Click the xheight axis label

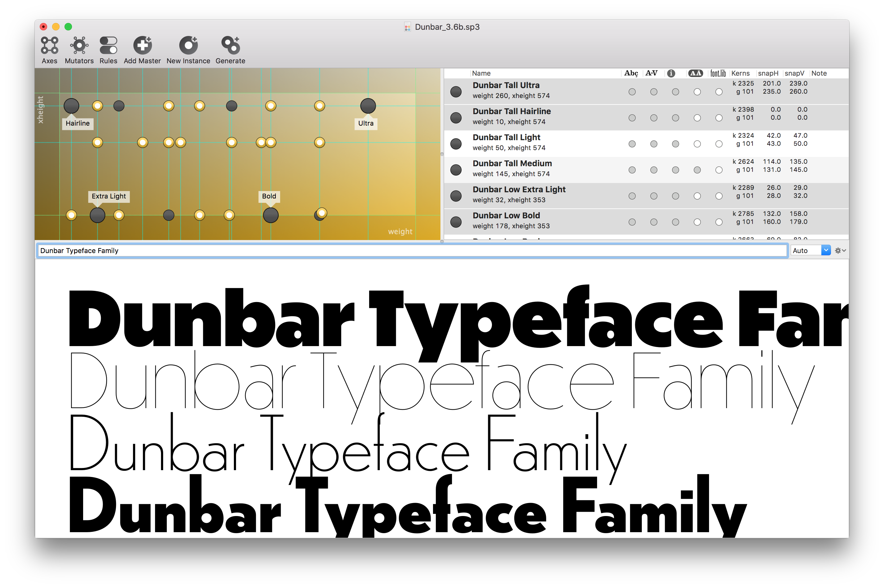click(x=40, y=109)
